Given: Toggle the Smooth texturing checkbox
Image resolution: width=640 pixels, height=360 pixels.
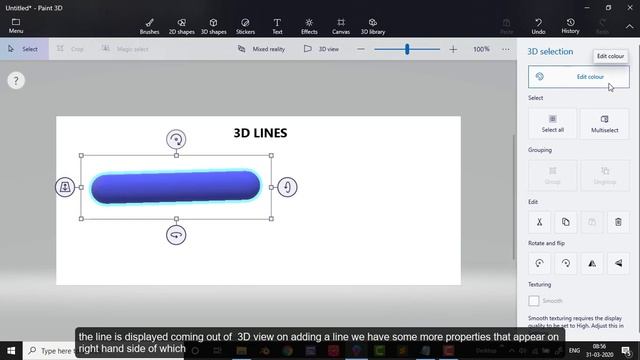Looking at the screenshot, I should click(x=533, y=301).
